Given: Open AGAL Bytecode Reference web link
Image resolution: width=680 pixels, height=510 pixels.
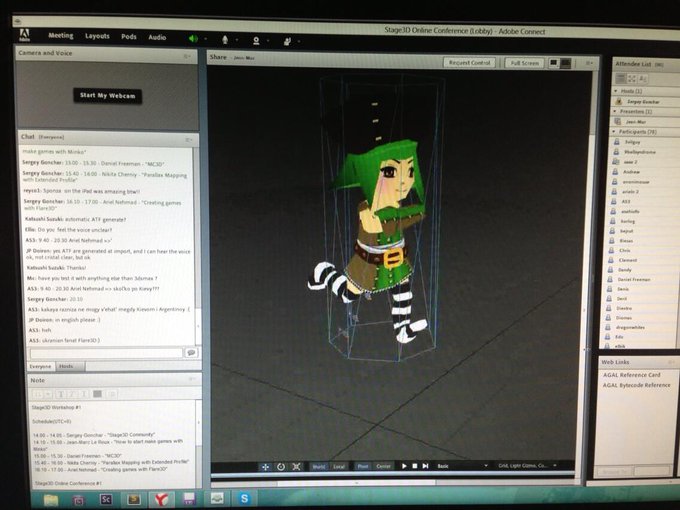Looking at the screenshot, I should tap(636, 385).
